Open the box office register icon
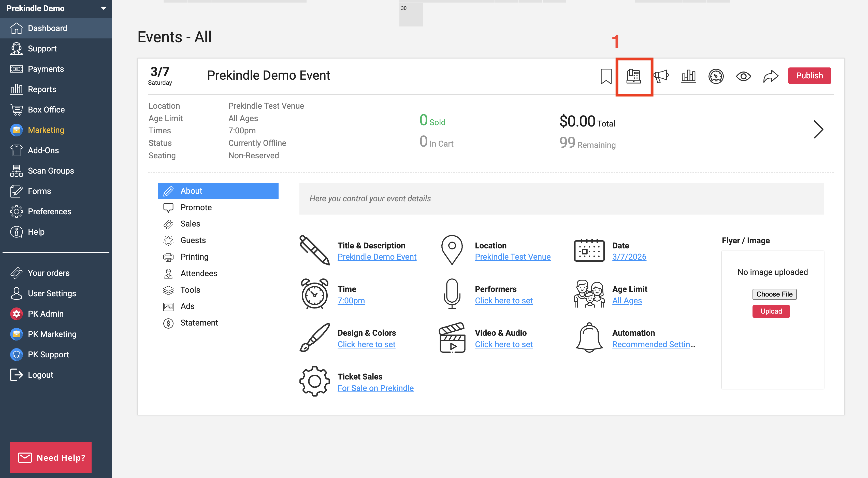Image resolution: width=868 pixels, height=478 pixels. [633, 76]
